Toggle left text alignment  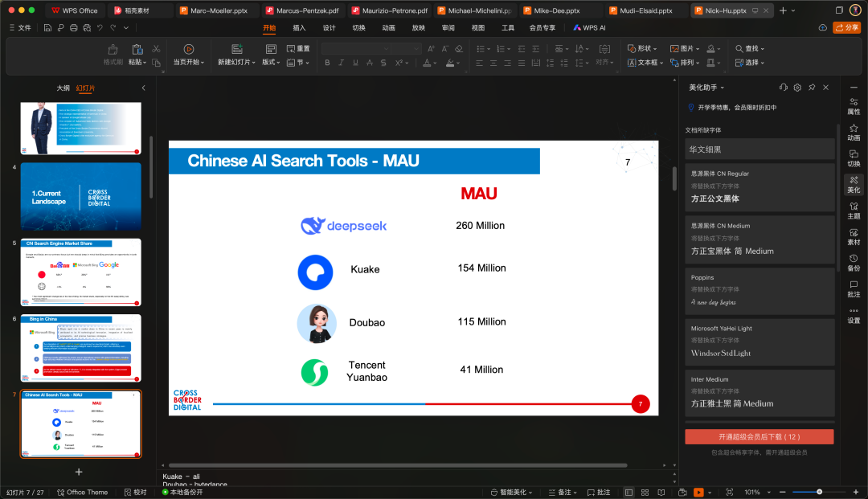coord(479,63)
